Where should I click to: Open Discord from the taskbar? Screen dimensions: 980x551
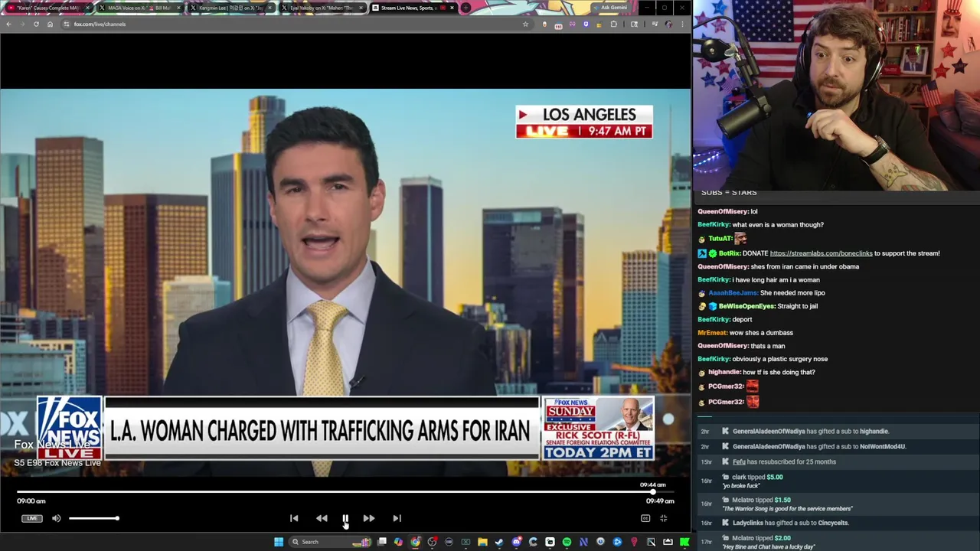pyautogui.click(x=517, y=542)
